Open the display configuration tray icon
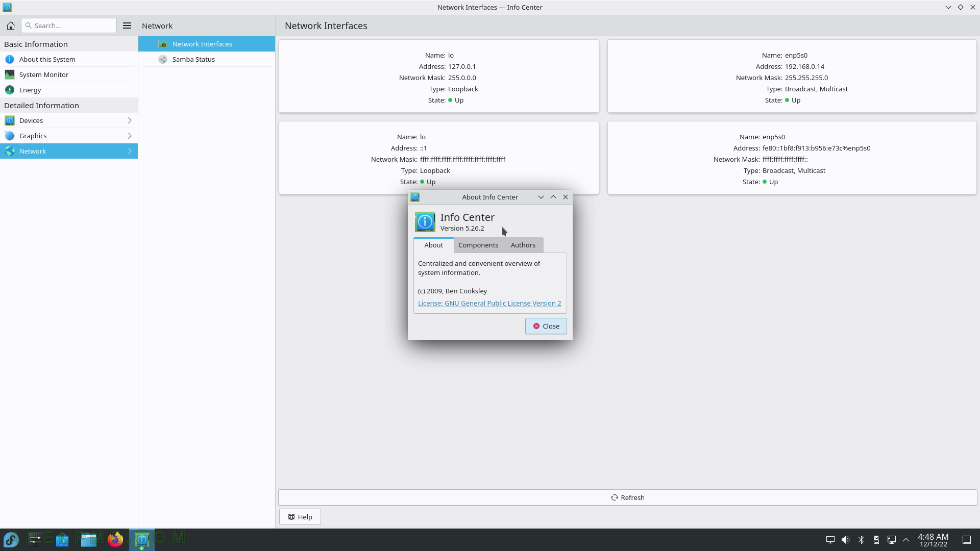This screenshot has height=551, width=980. [830, 540]
